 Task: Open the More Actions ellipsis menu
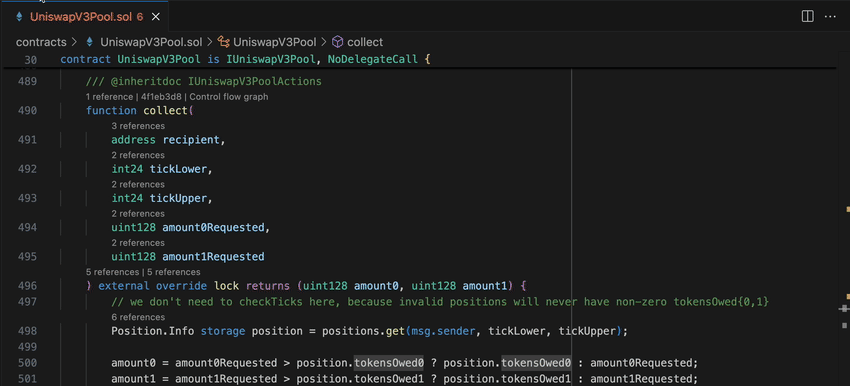click(830, 17)
